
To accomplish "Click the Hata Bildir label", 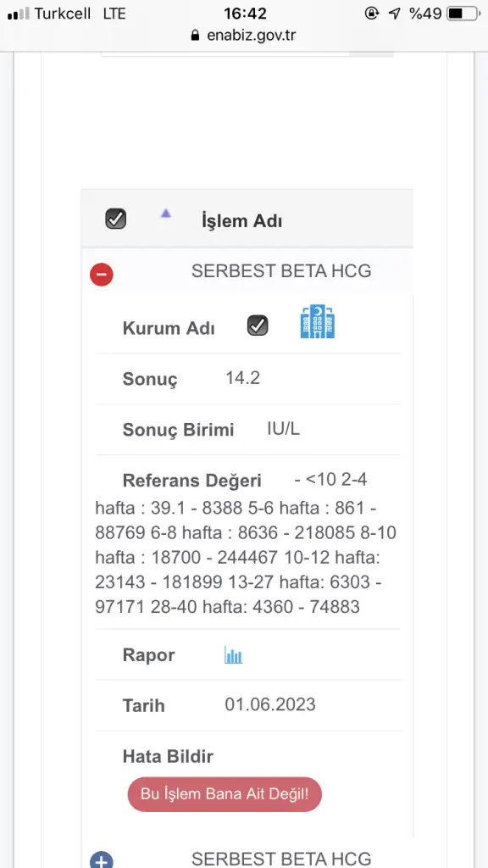I will pyautogui.click(x=168, y=756).
